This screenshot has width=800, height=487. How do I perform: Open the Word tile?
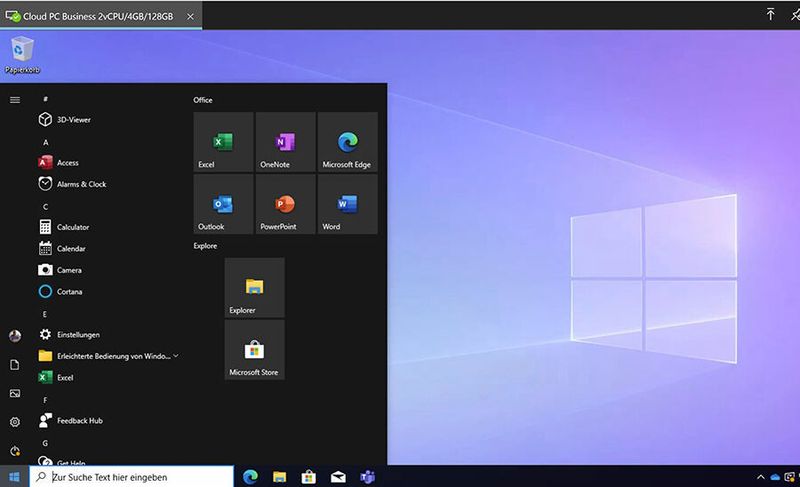click(x=348, y=204)
